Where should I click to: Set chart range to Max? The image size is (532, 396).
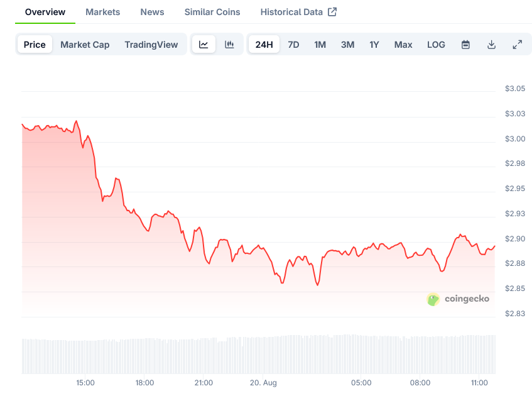point(403,45)
